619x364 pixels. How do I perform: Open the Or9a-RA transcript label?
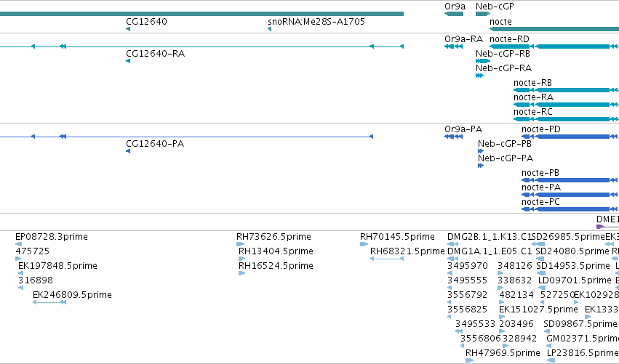click(463, 39)
